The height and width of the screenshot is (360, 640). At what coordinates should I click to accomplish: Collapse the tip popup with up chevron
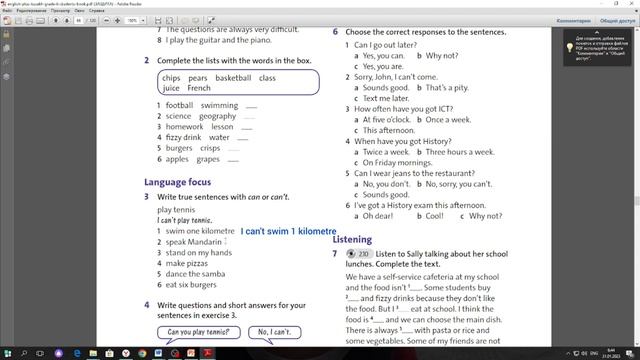click(x=597, y=32)
